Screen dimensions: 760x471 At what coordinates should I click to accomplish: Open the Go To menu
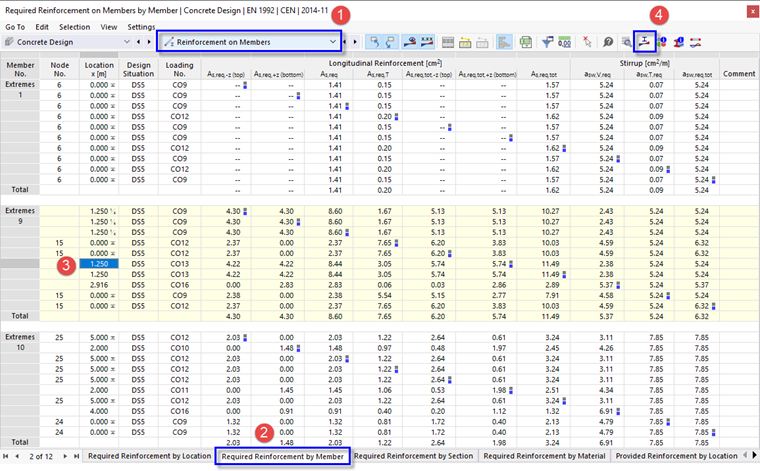click(15, 26)
